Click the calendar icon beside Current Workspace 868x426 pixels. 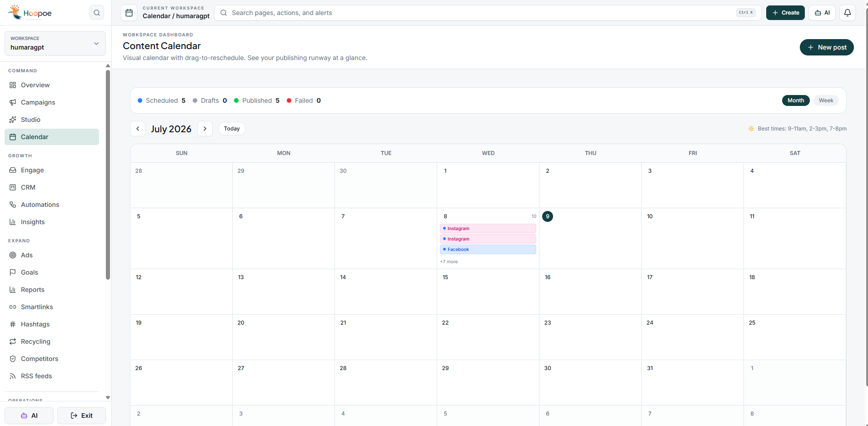[129, 13]
